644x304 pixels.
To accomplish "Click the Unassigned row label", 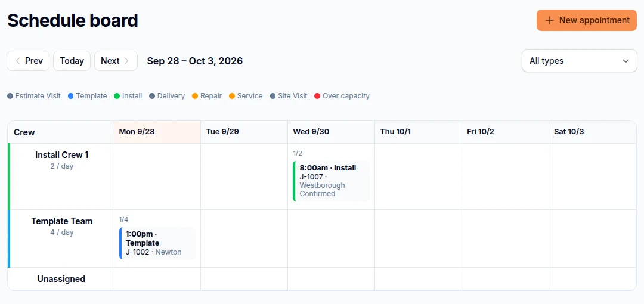I will tap(61, 279).
